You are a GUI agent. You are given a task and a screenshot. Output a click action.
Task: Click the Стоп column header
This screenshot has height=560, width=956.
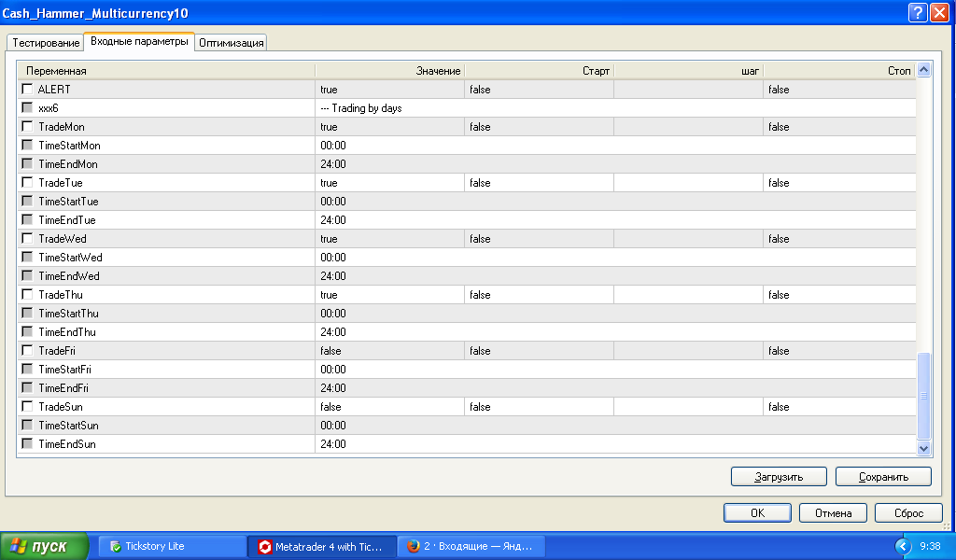click(839, 71)
